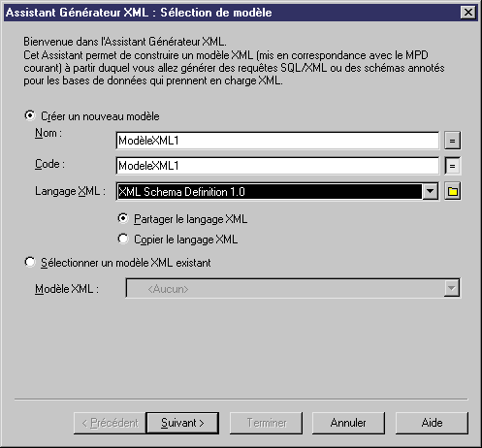This screenshot has width=482, height=448.
Task: Expand the Modèle XML dropdown arrow
Action: [452, 288]
